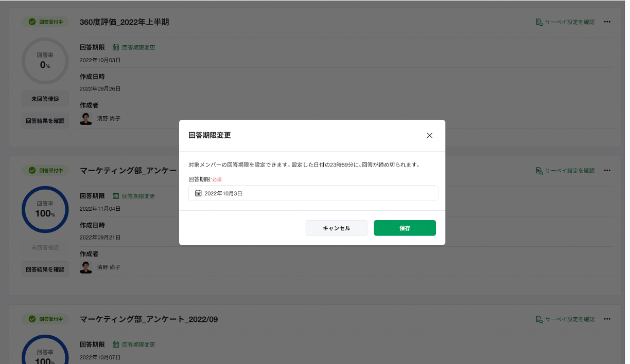630x364 pixels.
Task: Open the date field showing 2022年10月3日
Action: pos(313,193)
